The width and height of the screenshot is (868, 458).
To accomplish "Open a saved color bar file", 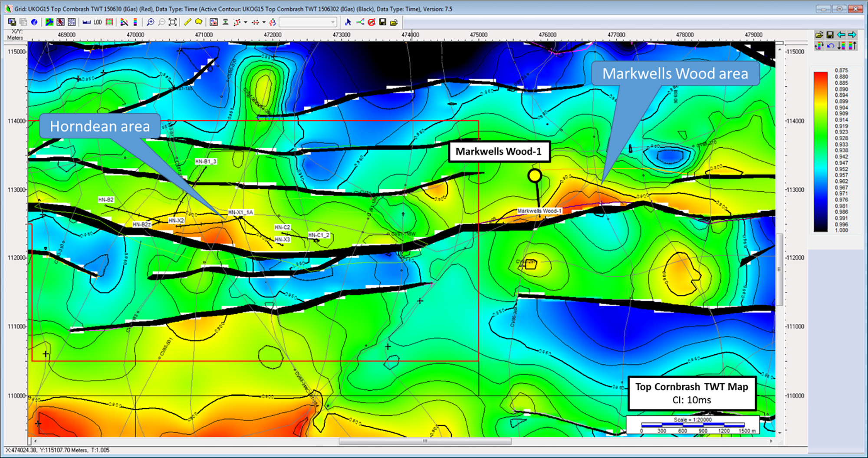I will (819, 35).
